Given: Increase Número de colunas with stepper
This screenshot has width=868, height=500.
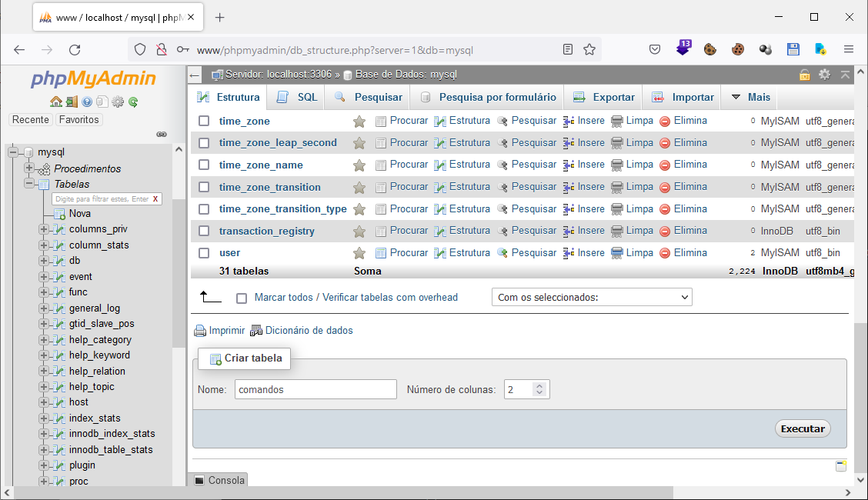Looking at the screenshot, I should click(539, 386).
